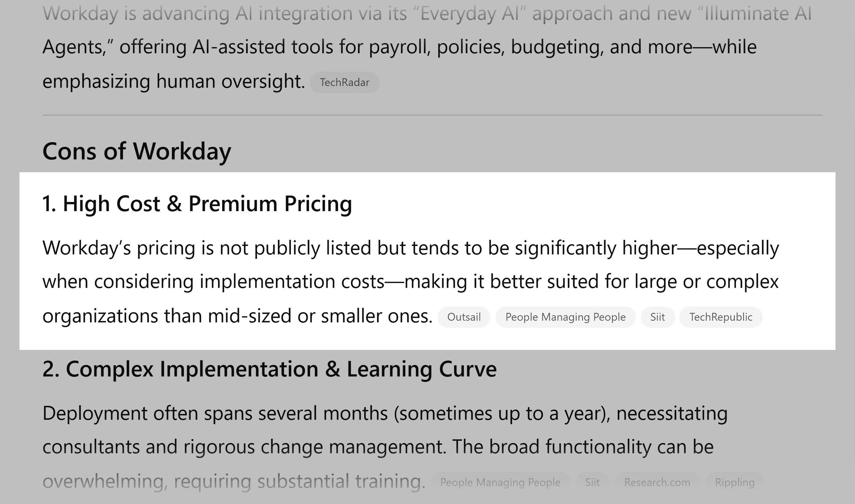Screen dimensions: 855x504
Task: Click the "1. High Cost & Premium Pricing" heading
Action: tap(197, 204)
